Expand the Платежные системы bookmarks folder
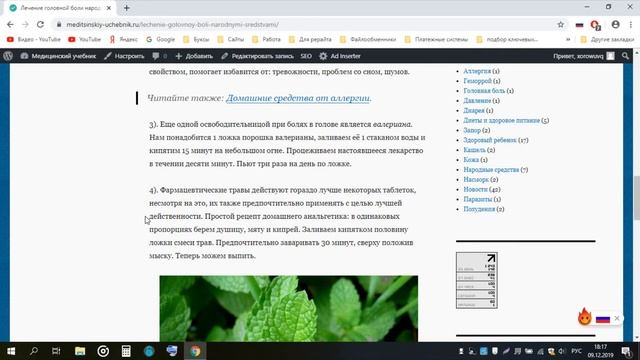Screen dimensions: 640x360 (x=436, y=39)
